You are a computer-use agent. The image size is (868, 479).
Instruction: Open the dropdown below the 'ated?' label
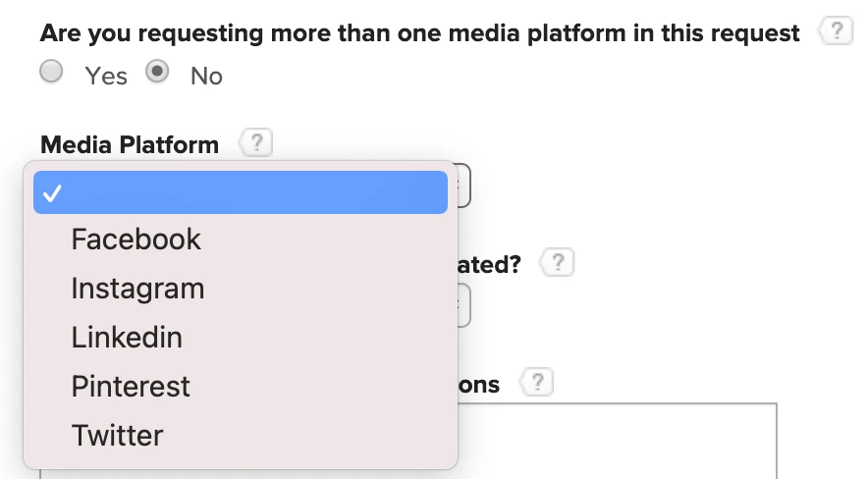[x=463, y=305]
